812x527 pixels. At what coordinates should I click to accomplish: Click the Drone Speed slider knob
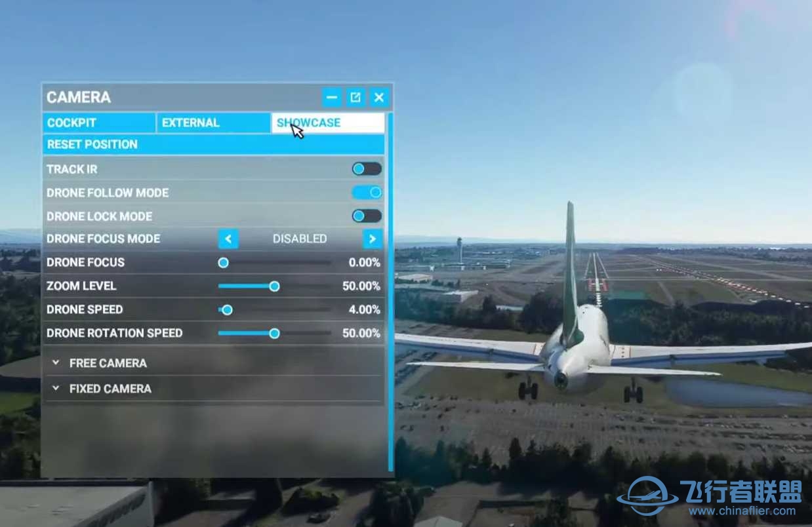(x=227, y=309)
